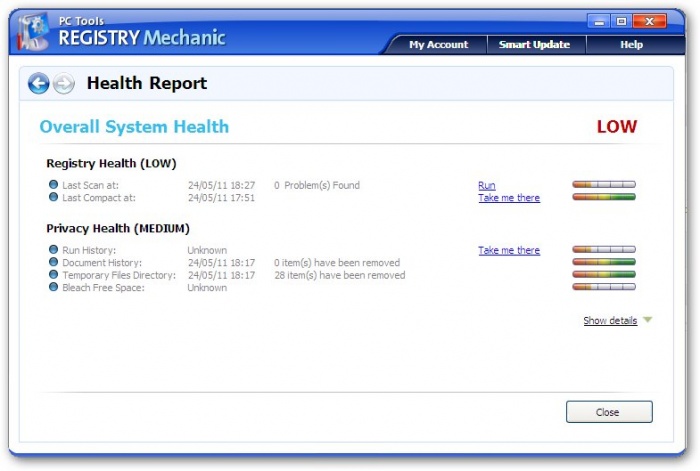Click Unknown value beside Bleach Free Space
This screenshot has height=471, width=700.
(x=207, y=288)
